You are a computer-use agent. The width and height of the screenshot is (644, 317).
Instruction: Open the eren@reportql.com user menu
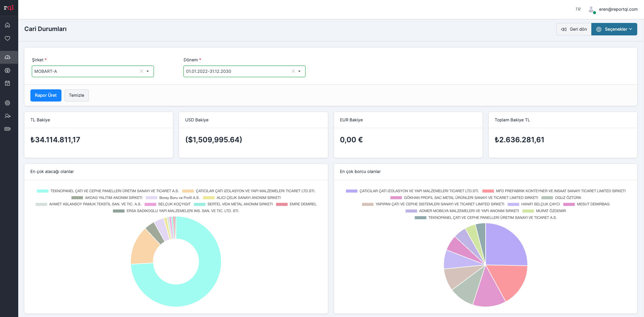click(618, 9)
